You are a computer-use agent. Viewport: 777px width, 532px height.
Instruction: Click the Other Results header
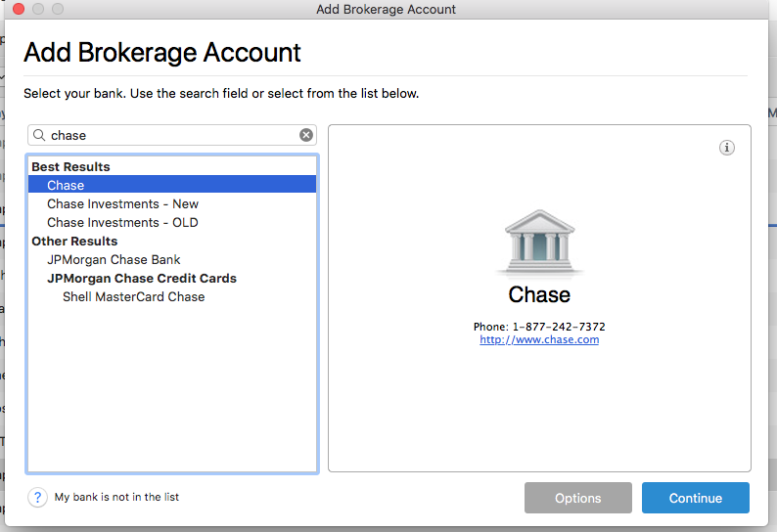(74, 241)
